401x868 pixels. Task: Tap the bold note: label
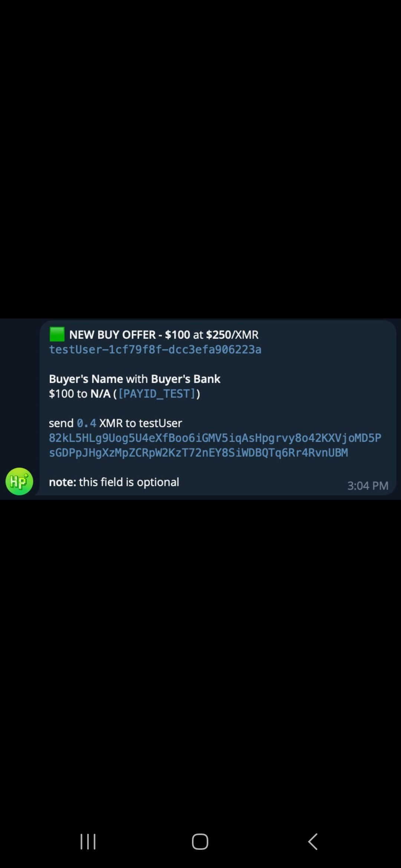tap(62, 482)
